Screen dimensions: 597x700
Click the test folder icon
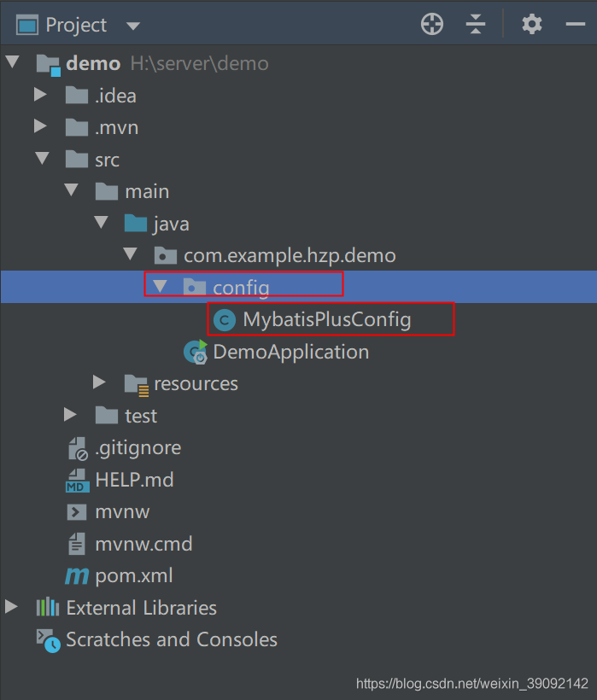[106, 415]
